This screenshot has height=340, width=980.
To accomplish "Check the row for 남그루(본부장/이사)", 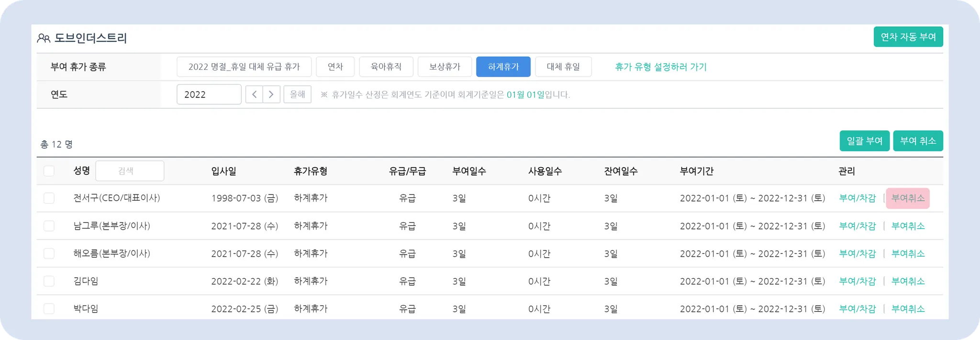I will coord(49,226).
